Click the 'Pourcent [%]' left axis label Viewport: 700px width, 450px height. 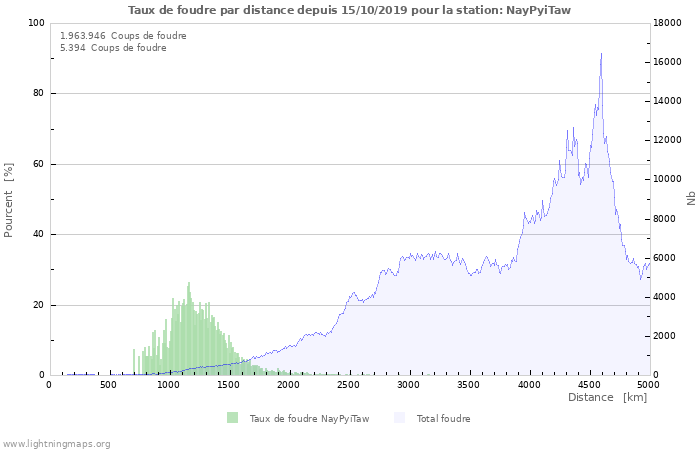9,199
